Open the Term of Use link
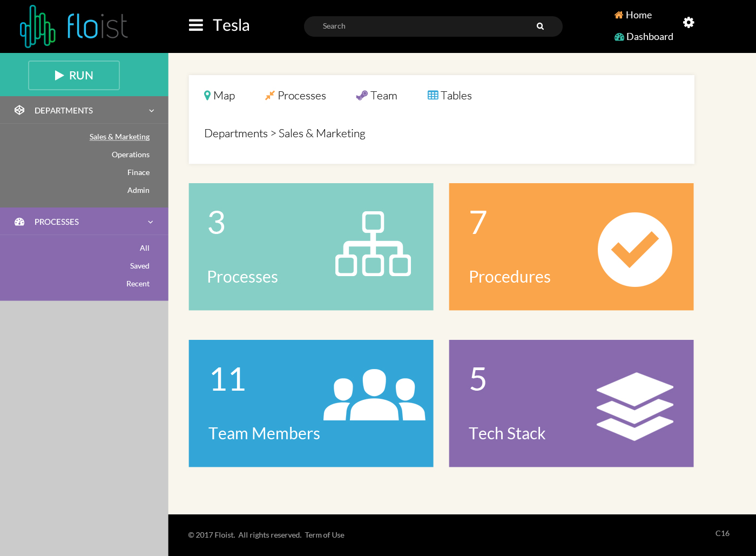Image resolution: width=756 pixels, height=556 pixels. point(325,535)
